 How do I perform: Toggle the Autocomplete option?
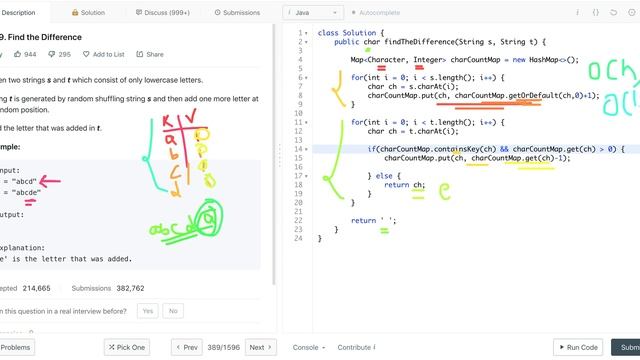pos(376,13)
